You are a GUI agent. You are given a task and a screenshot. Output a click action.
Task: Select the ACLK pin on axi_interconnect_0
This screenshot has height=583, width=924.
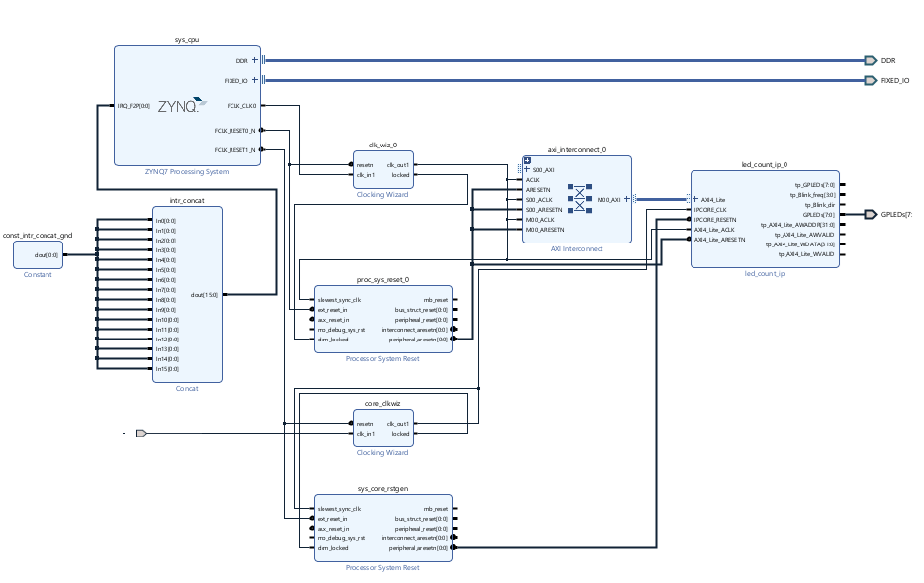coord(532,180)
